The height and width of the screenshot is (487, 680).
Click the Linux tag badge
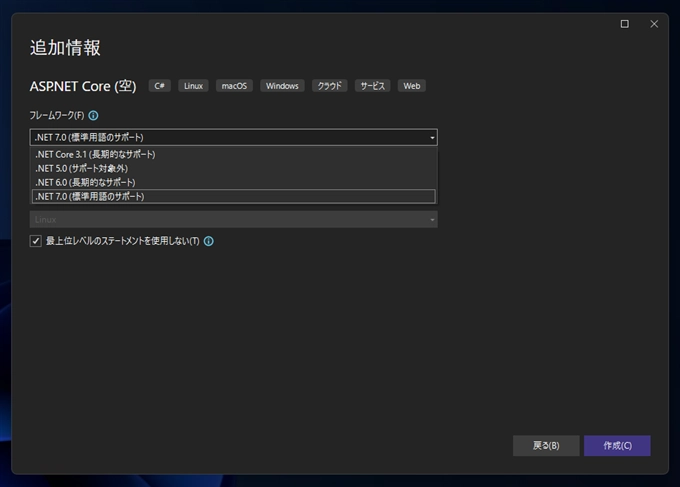click(193, 86)
